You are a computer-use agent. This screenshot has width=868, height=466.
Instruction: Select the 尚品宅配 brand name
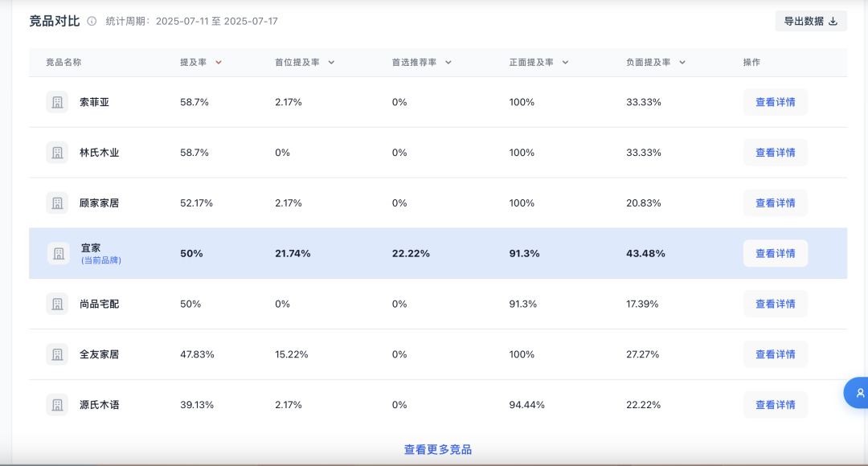[x=99, y=304]
